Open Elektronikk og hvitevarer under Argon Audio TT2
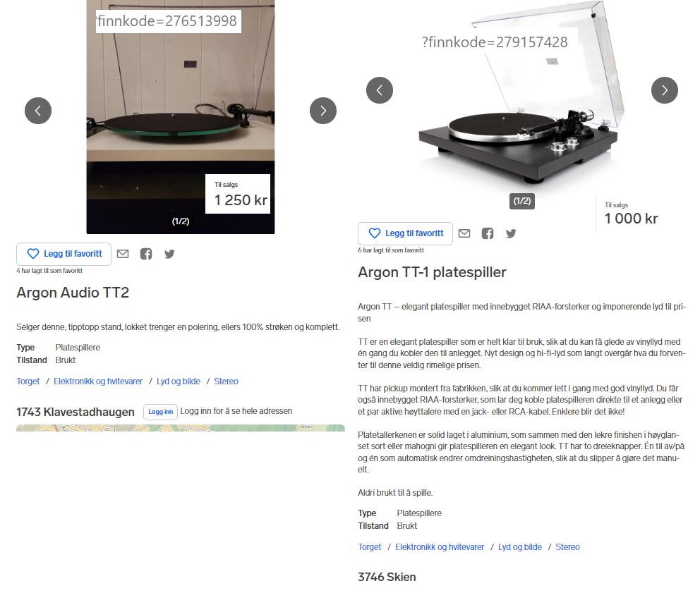Screen dimensions: 700x593 (x=98, y=381)
